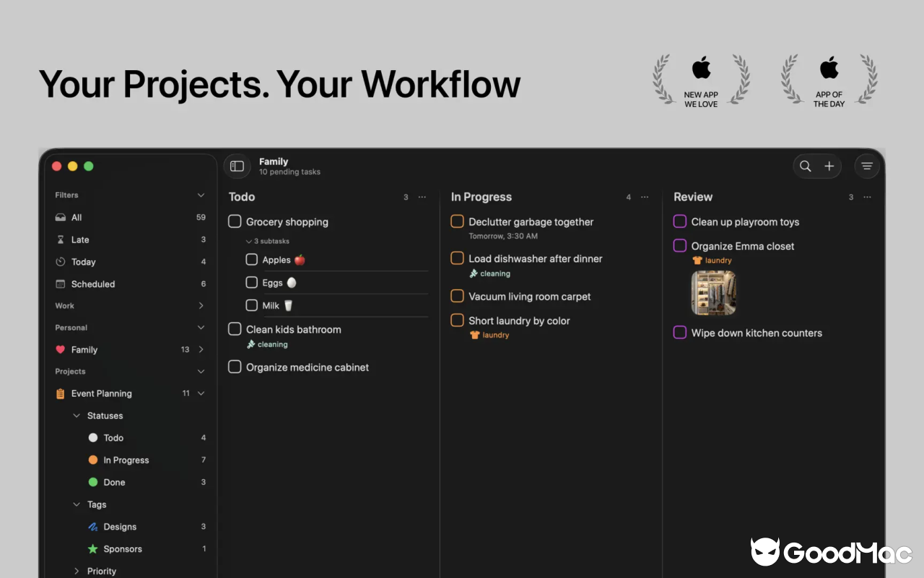The width and height of the screenshot is (924, 578).
Task: Select the Late filter row
Action: 131,240
